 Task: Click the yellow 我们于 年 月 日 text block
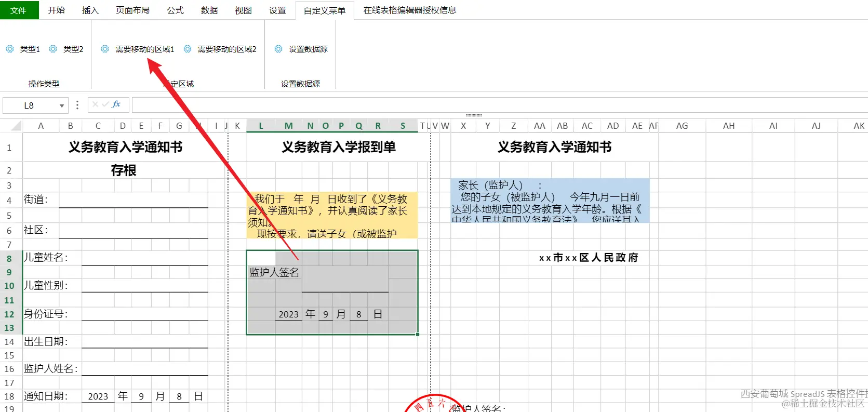pos(332,216)
